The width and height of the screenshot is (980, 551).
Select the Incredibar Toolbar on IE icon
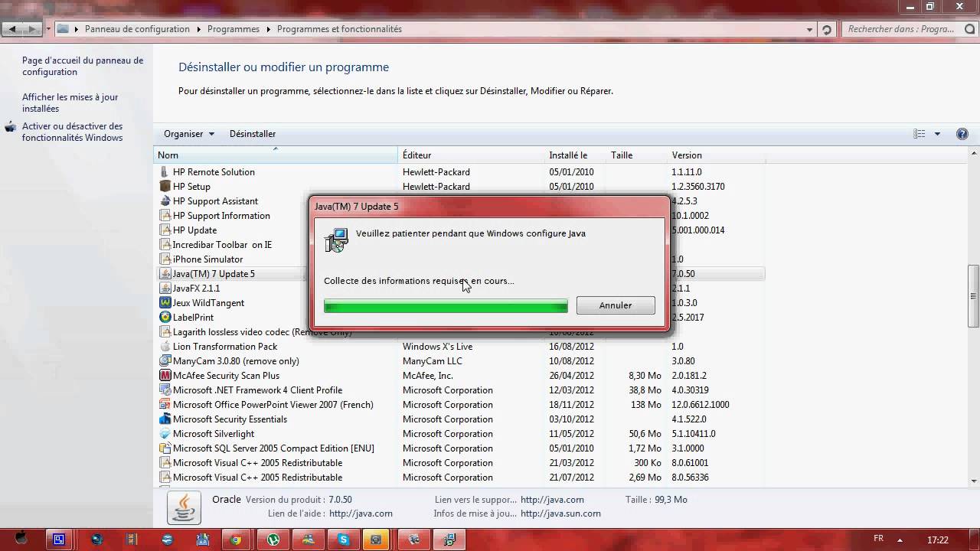(x=165, y=245)
